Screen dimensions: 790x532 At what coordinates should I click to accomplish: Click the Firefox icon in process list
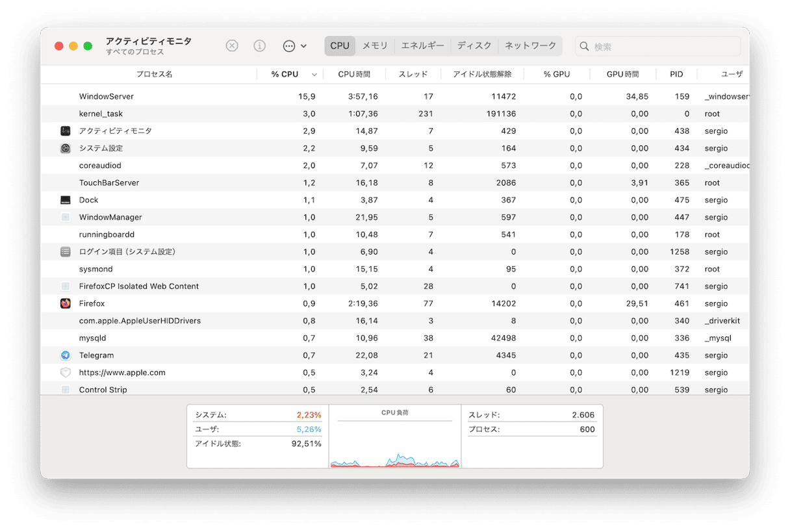pyautogui.click(x=66, y=303)
